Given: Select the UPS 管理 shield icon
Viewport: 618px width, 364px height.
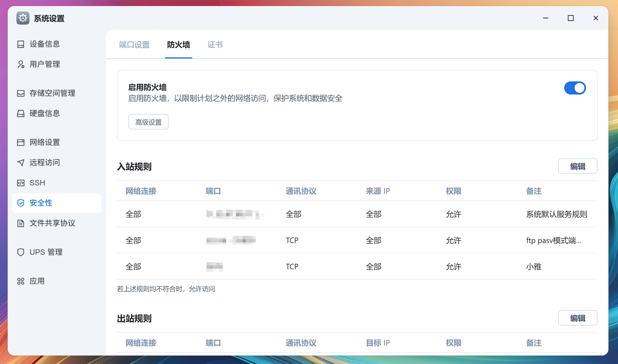Looking at the screenshot, I should click(x=21, y=252).
